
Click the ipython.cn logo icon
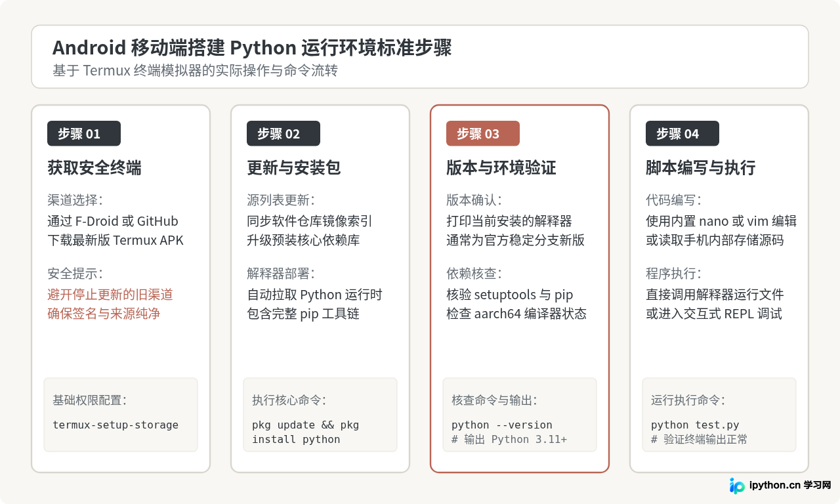[737, 486]
